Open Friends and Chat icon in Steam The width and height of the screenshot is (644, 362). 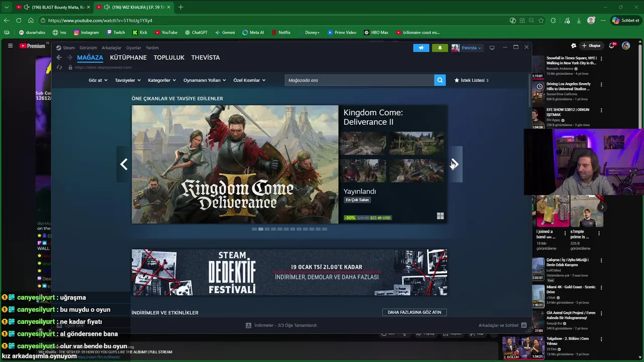click(x=524, y=325)
